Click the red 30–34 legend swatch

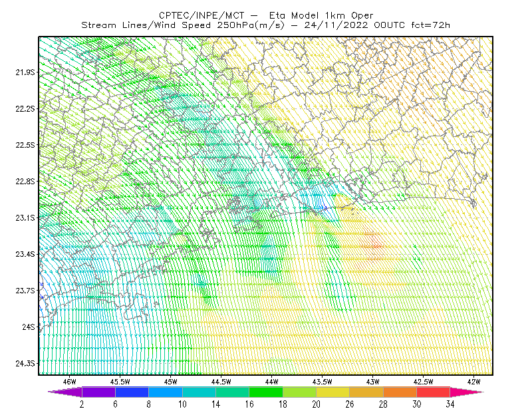[x=434, y=392]
